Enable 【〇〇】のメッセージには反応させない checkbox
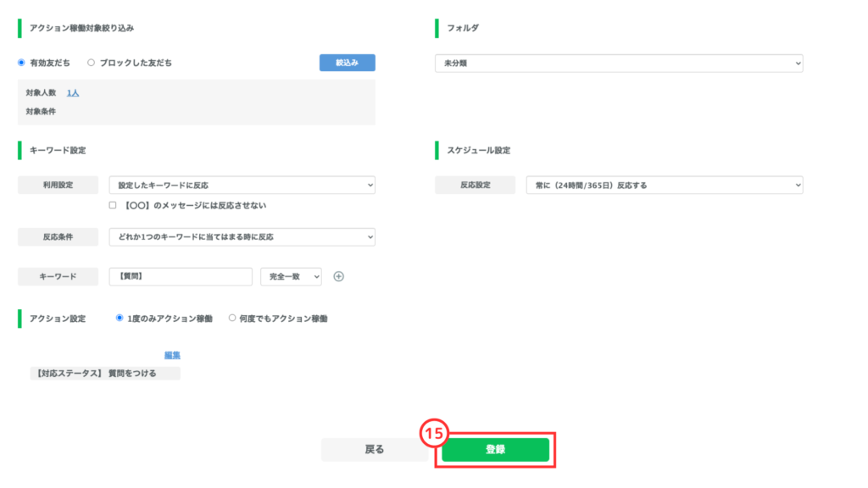 pyautogui.click(x=113, y=206)
